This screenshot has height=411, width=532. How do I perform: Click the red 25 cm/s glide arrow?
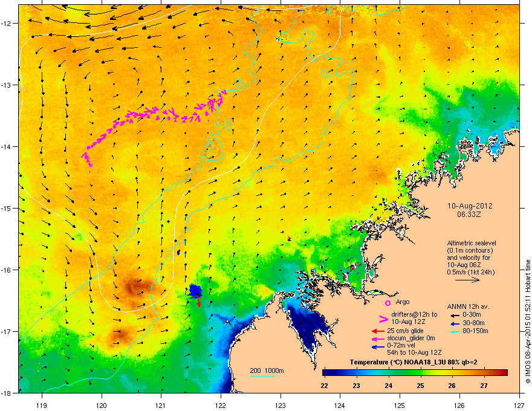[378, 331]
